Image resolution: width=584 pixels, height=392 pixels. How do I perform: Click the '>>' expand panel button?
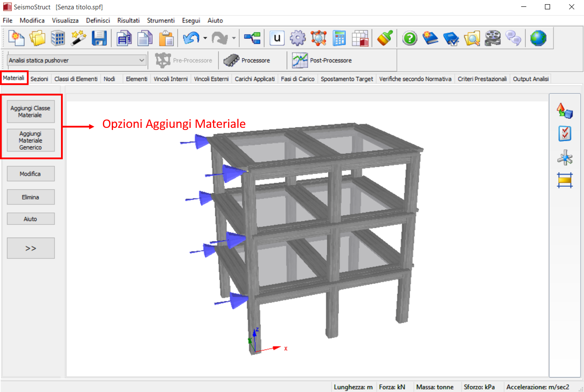click(31, 248)
